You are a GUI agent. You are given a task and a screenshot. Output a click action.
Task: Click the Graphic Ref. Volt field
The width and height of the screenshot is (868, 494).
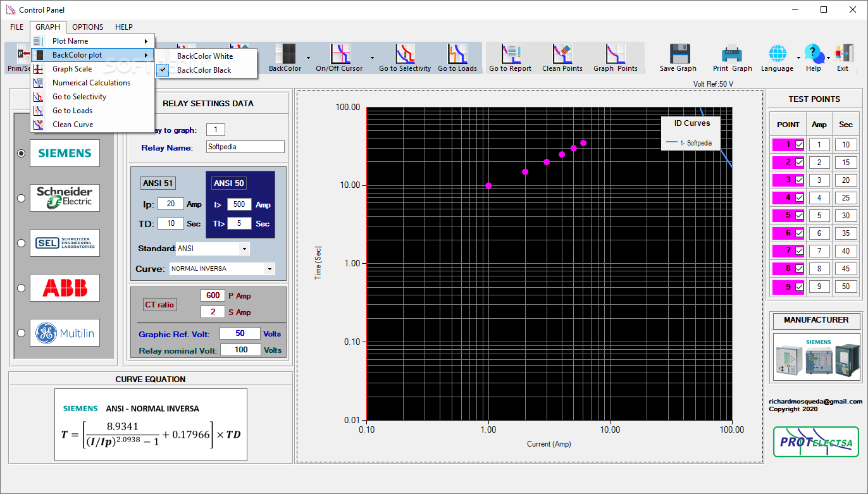tap(240, 333)
